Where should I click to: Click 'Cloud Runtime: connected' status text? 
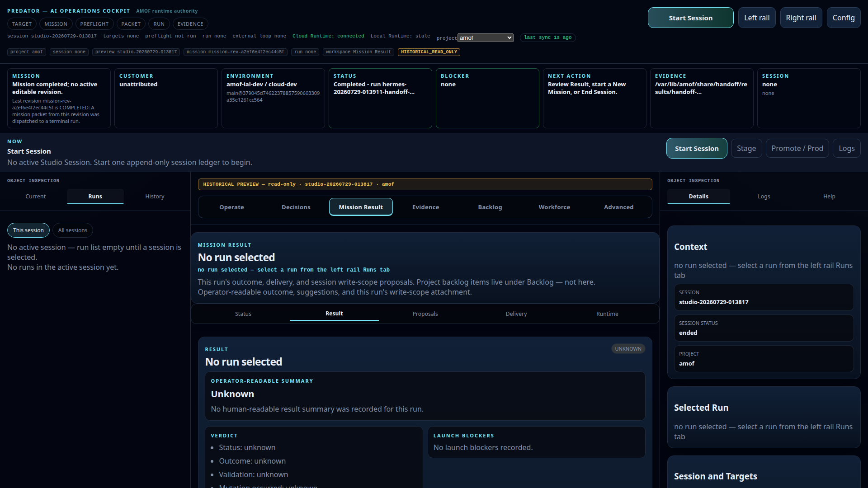point(328,36)
